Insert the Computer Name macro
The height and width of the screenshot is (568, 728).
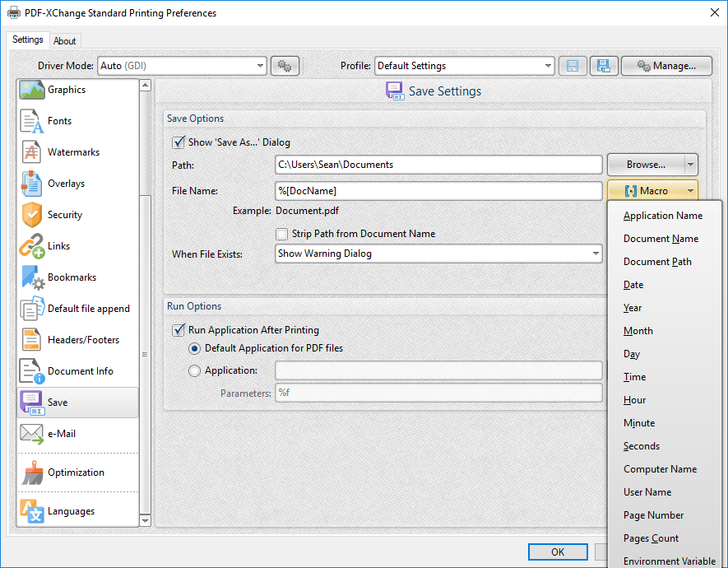pyautogui.click(x=665, y=469)
